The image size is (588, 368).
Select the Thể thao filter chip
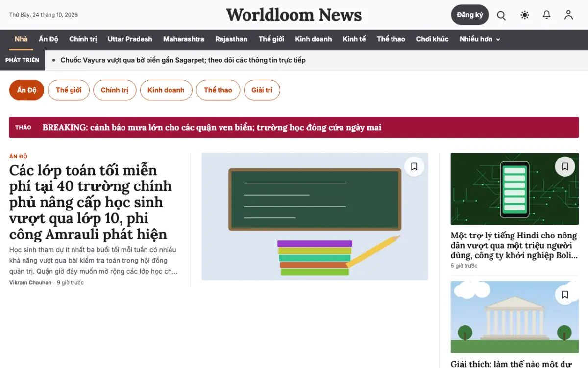[x=218, y=90]
